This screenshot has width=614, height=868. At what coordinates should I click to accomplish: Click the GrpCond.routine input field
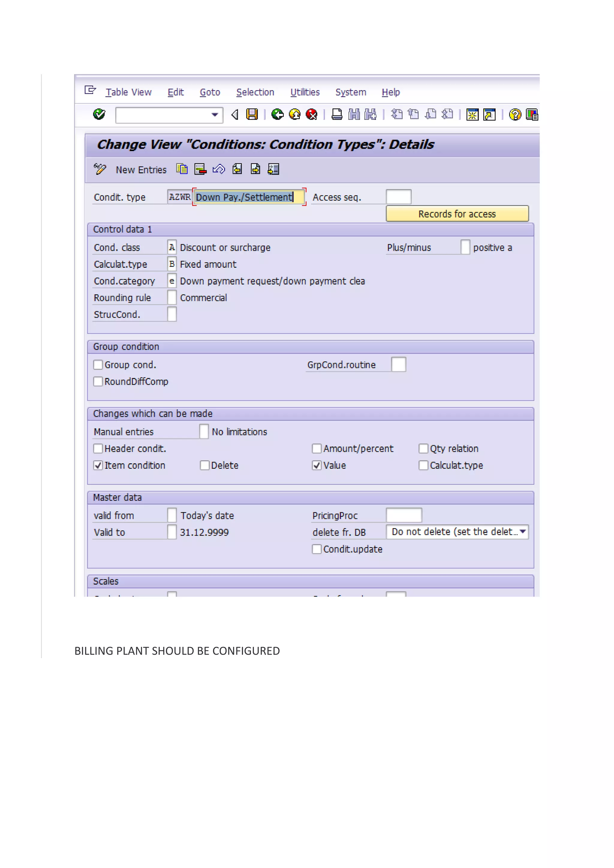(x=398, y=364)
